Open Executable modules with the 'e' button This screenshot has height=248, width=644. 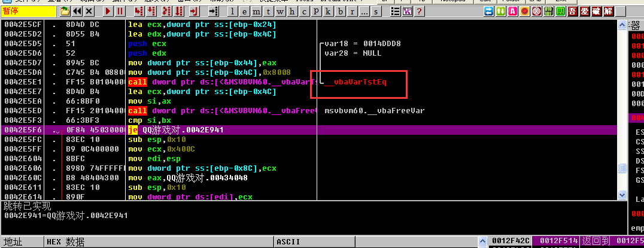point(245,11)
